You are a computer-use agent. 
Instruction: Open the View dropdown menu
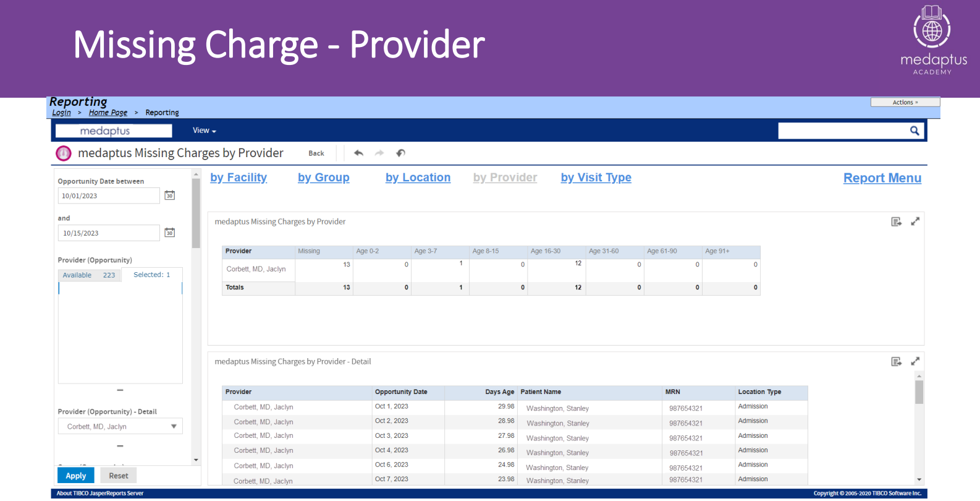[205, 131]
